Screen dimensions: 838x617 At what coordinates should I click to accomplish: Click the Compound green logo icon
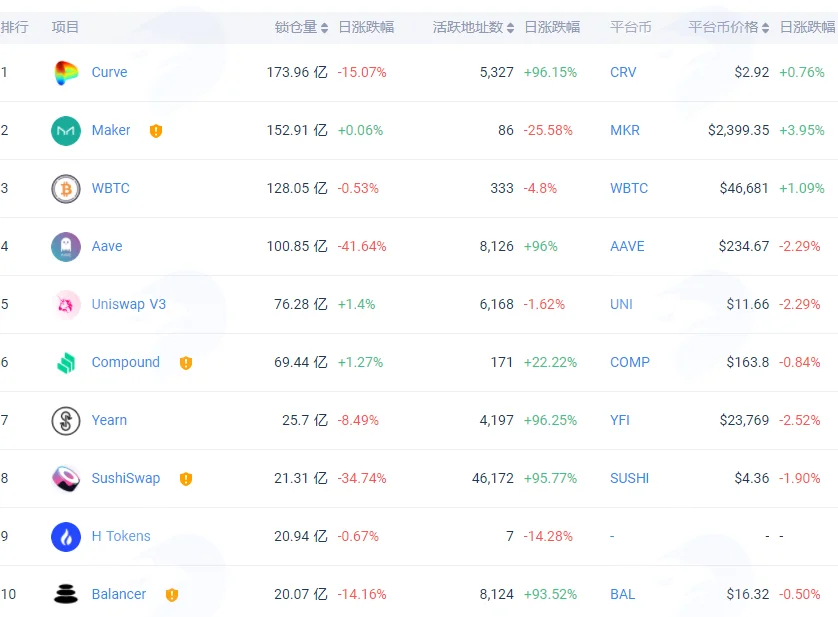click(x=66, y=363)
